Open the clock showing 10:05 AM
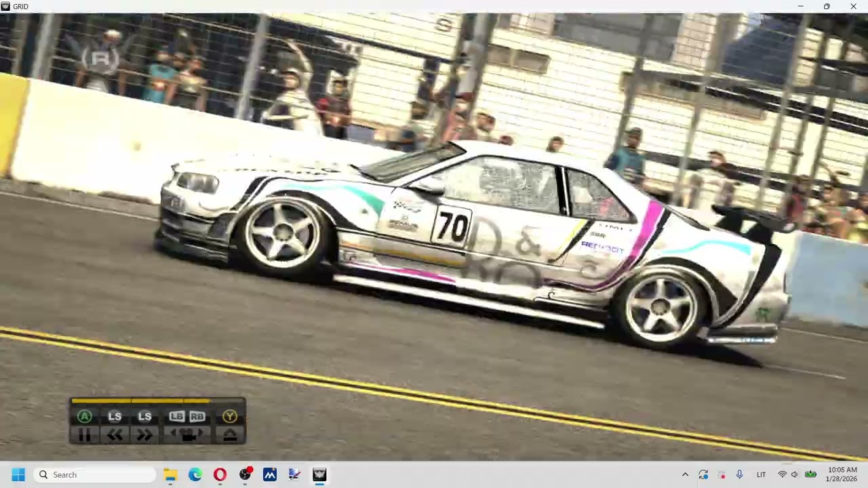This screenshot has width=868, height=488. 841,474
